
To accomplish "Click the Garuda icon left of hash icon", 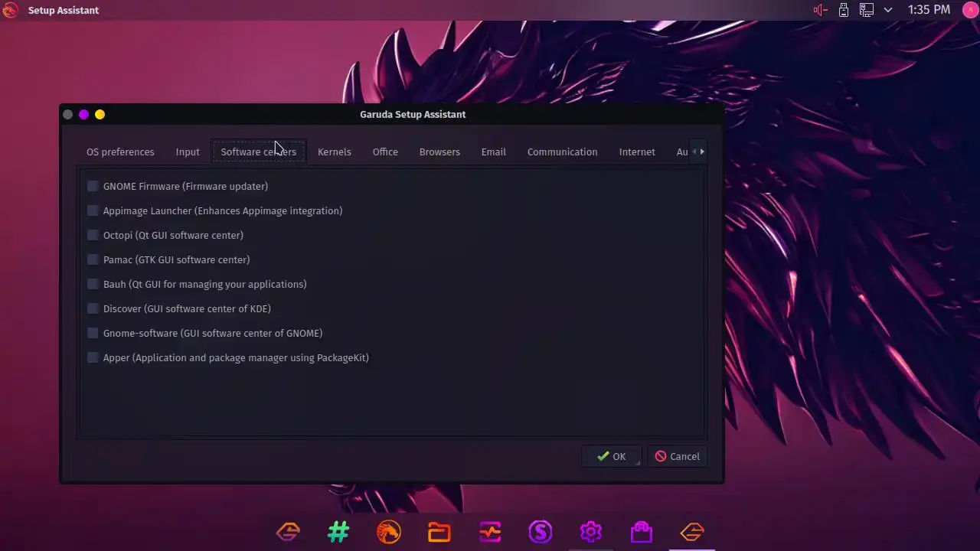I will 288,531.
